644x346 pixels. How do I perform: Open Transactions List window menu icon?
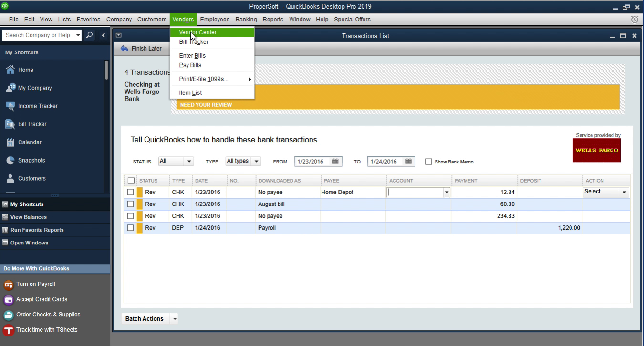click(x=119, y=35)
